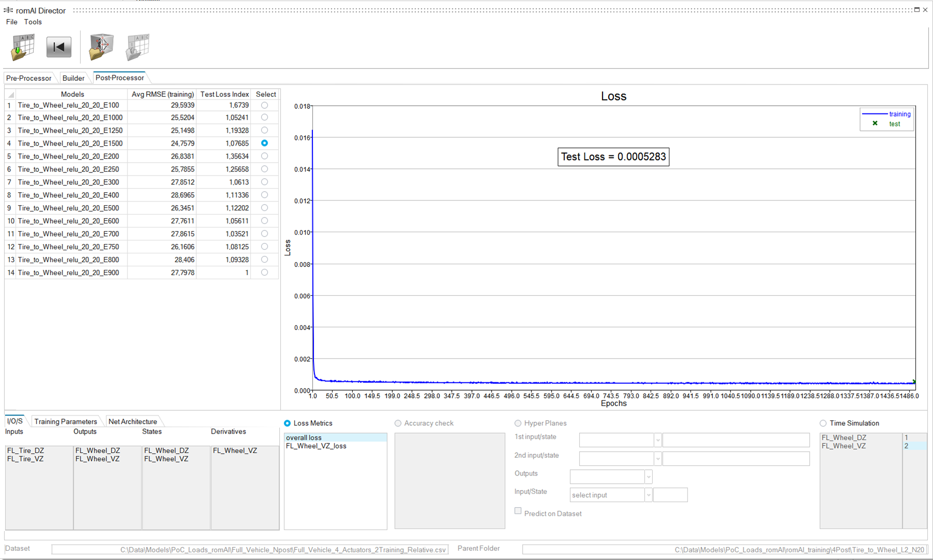
Task: Select model Tire_to_Wheel_relu_20_20_E900 radio button
Action: (264, 272)
